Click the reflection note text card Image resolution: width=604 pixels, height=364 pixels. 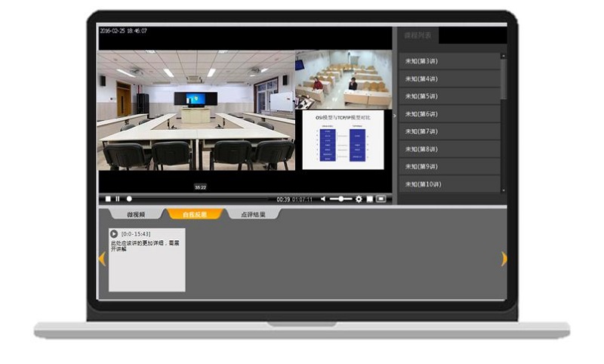click(x=146, y=260)
